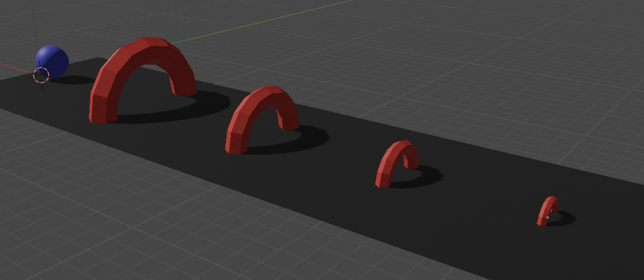Click the rear leg of the largest arch
The image size is (644, 280).
185,84
